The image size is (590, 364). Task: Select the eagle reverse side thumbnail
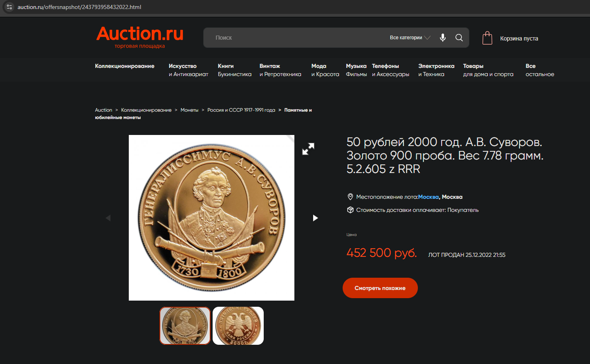point(238,326)
